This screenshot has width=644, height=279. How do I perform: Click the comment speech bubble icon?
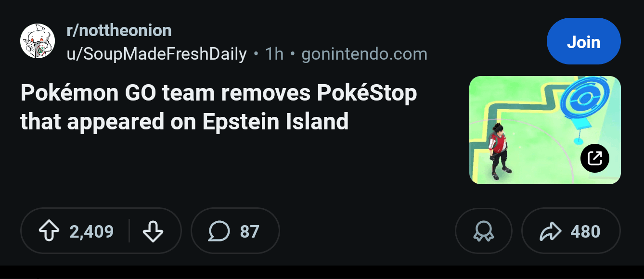point(219,231)
